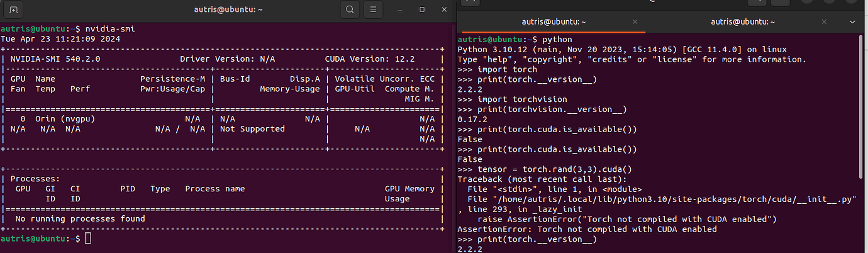Click 'No running processes found' text
This screenshot has width=868, height=253.
[80, 219]
